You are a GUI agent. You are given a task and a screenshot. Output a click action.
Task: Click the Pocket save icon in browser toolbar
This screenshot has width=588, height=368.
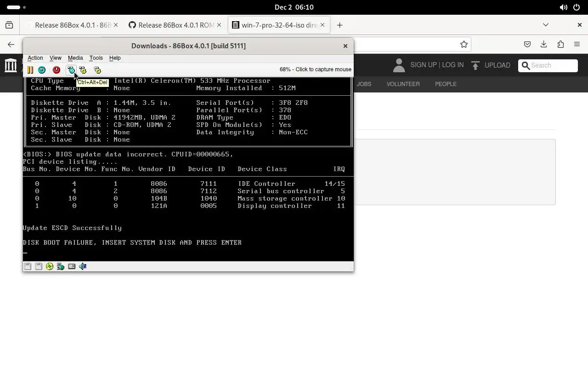tap(527, 44)
